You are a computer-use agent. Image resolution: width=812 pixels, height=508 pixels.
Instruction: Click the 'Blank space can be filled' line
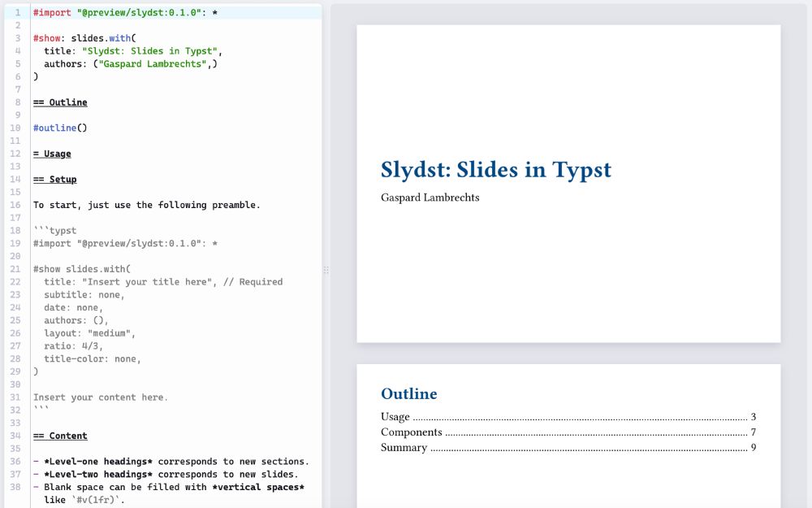click(168, 487)
